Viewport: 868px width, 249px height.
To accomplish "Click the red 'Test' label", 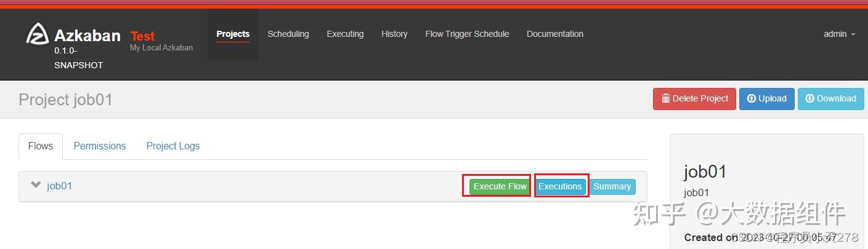I will (142, 36).
